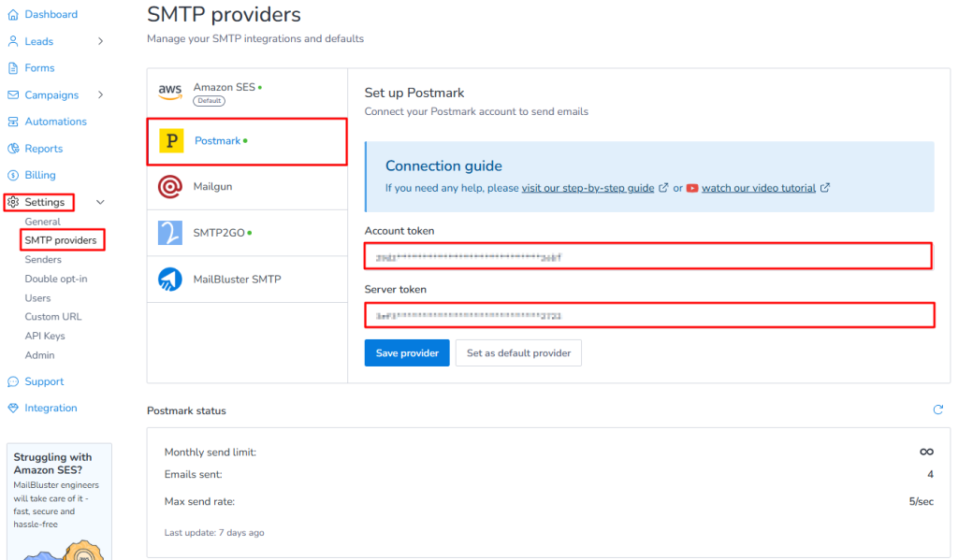This screenshot has width=958, height=560.
Task: Select SMTP2GO provider
Action: tap(247, 233)
